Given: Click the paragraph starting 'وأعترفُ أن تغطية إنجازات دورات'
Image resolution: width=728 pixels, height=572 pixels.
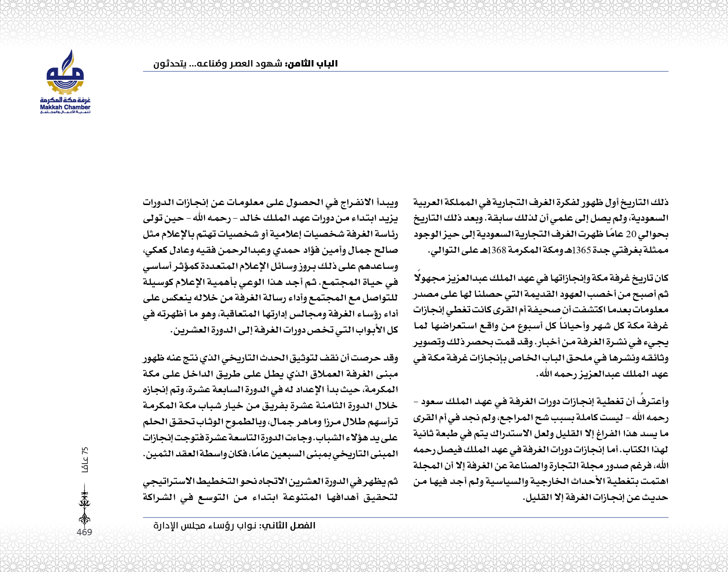Looking at the screenshot, I should [541, 449].
